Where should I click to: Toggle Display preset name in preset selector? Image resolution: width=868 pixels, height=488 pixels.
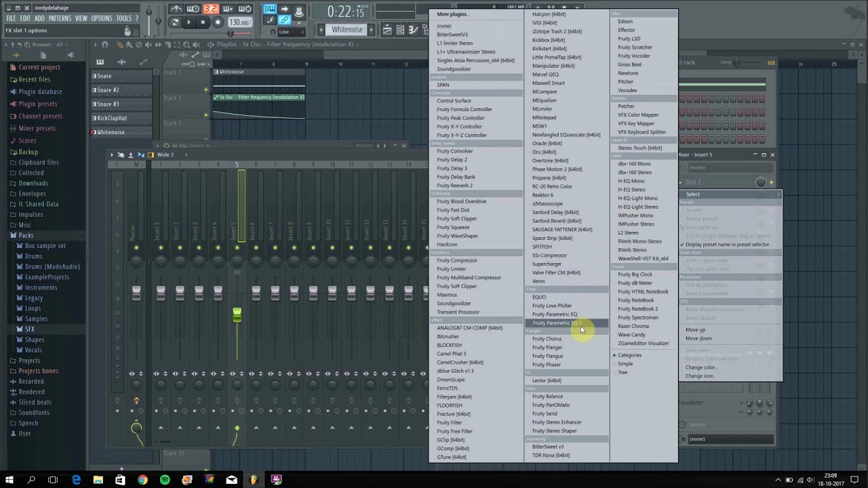click(x=726, y=245)
